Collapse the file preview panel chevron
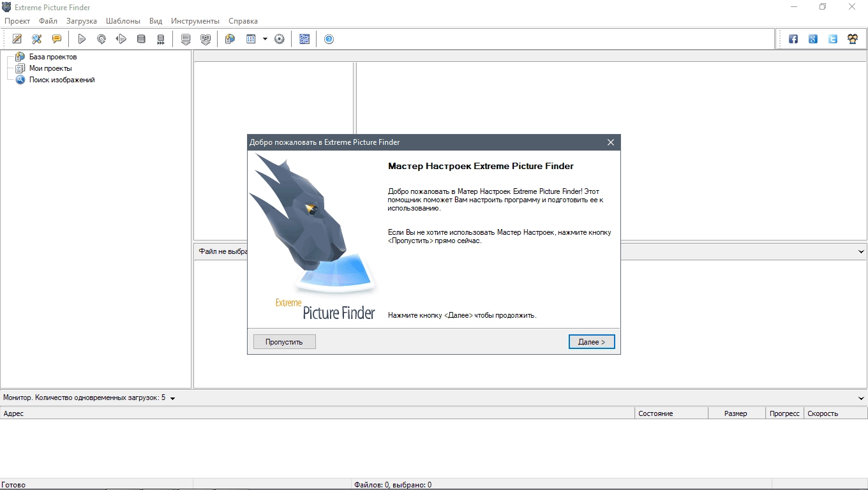This screenshot has height=490, width=868. click(x=861, y=252)
